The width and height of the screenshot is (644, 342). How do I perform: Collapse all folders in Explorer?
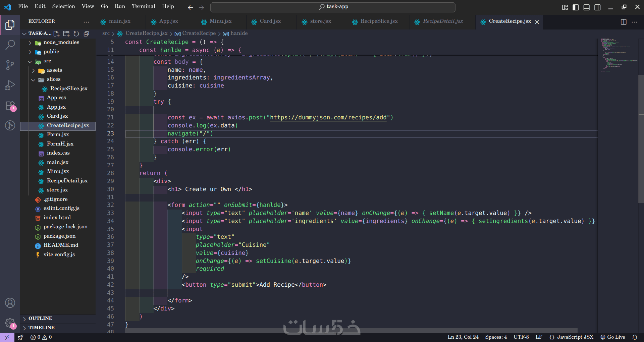(x=86, y=34)
